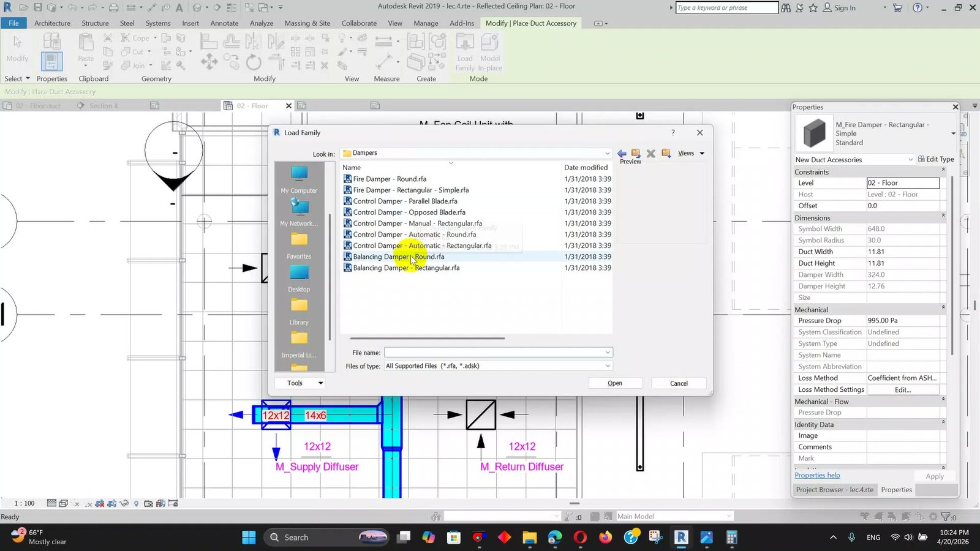
Task: Click the Print icon in quick access toolbar
Action: point(113,7)
